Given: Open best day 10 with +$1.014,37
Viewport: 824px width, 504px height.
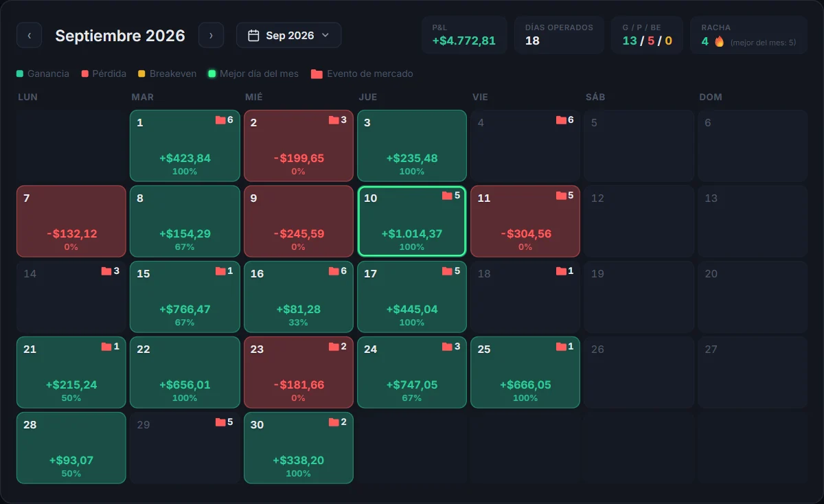Looking at the screenshot, I should (x=412, y=221).
